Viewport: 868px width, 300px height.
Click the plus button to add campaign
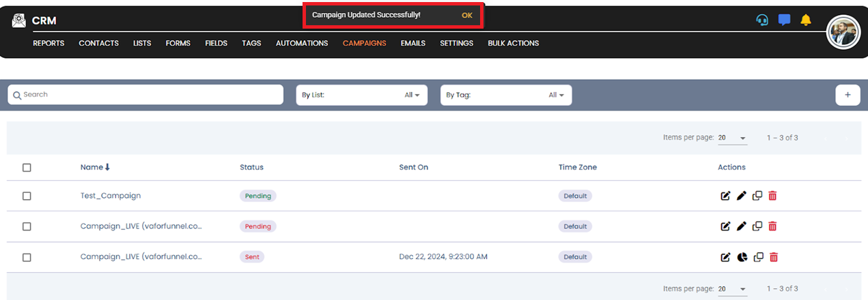click(x=848, y=95)
